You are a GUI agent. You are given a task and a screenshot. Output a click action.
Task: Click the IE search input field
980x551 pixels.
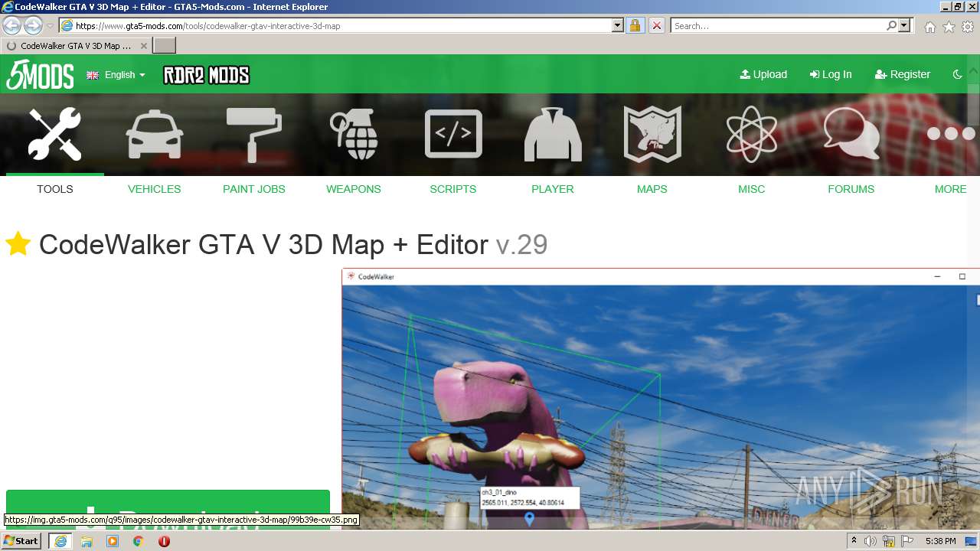[778, 25]
